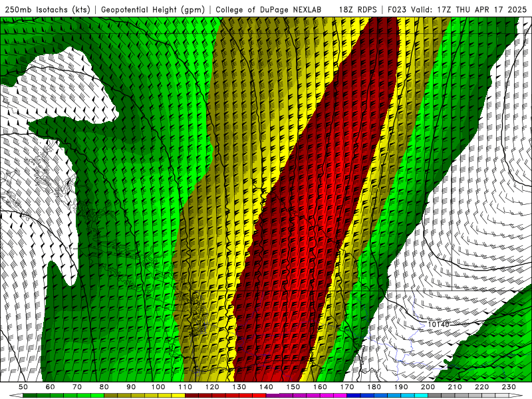Viewport: 532px width, 399px height.
Task: Select the cyan swatch just before 200
Action: pyautogui.click(x=421, y=395)
